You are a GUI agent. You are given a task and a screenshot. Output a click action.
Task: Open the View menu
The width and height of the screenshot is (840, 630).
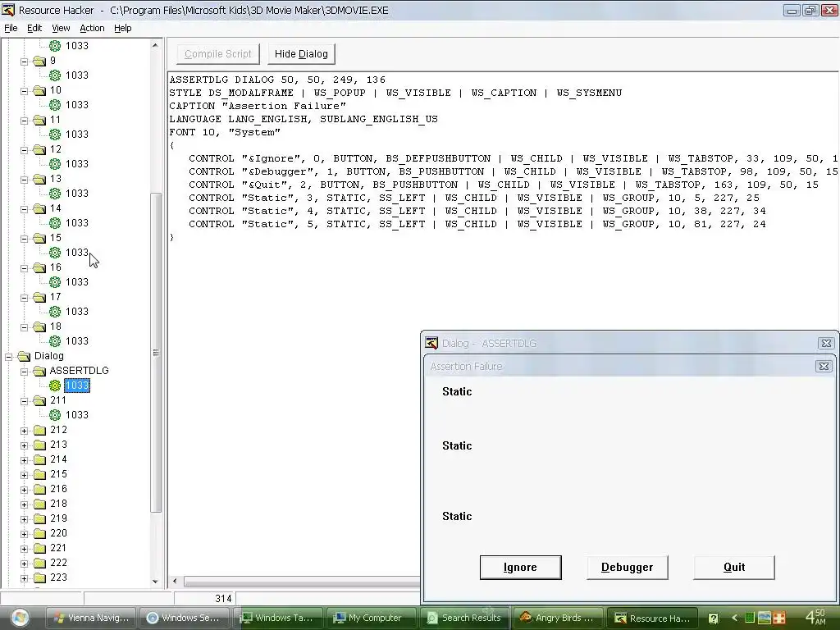tap(61, 28)
